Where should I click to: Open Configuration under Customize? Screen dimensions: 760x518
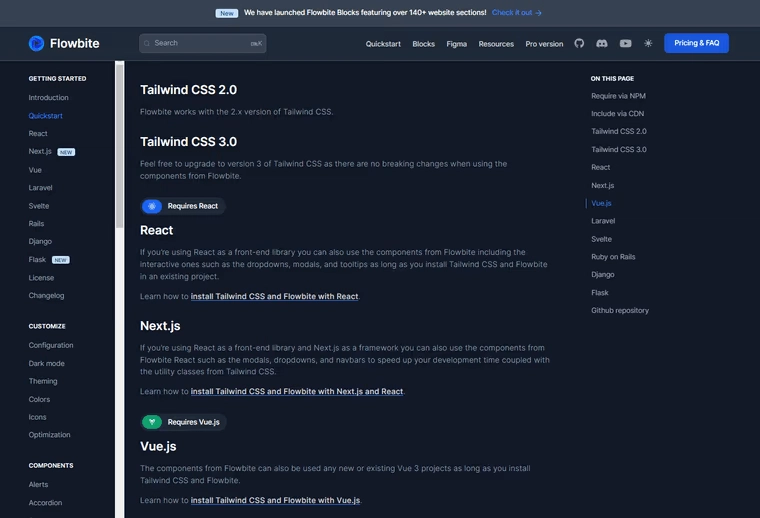pyautogui.click(x=51, y=345)
